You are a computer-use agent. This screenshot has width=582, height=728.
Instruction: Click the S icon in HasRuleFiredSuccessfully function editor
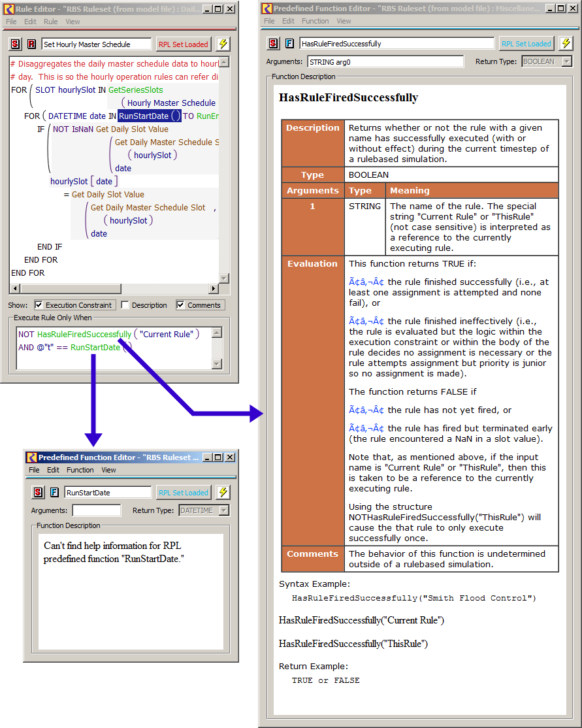[273, 43]
